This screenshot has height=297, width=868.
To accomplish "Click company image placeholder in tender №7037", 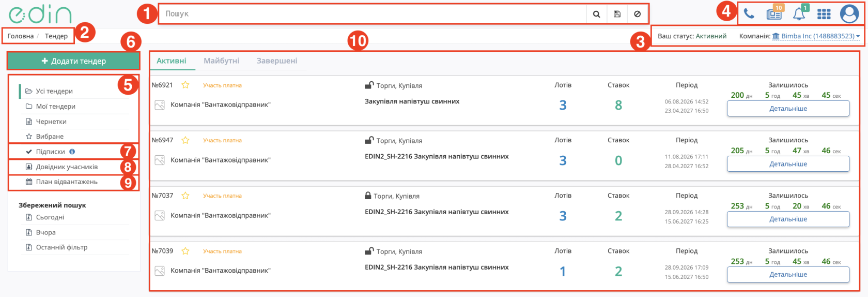I will [160, 215].
